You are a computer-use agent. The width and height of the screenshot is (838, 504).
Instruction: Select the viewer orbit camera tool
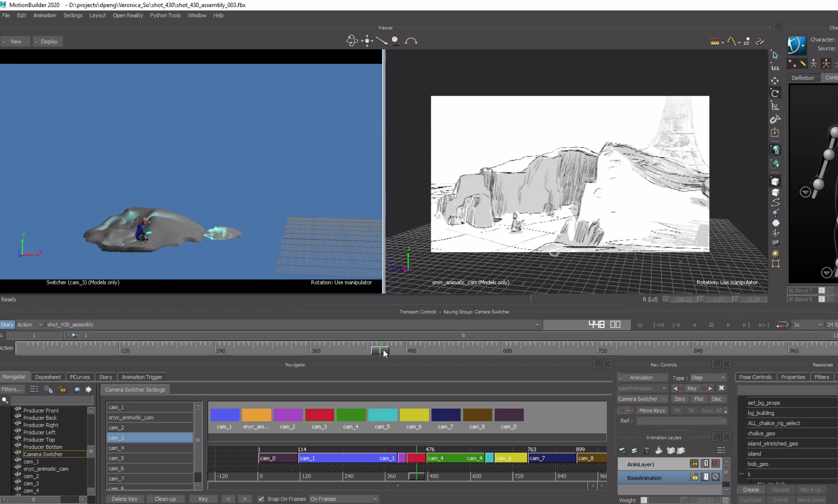tap(352, 41)
